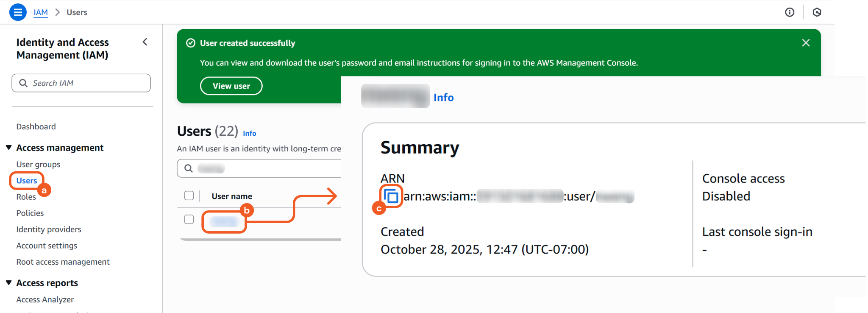
Task: Dismiss the success banner with X
Action: pos(806,43)
